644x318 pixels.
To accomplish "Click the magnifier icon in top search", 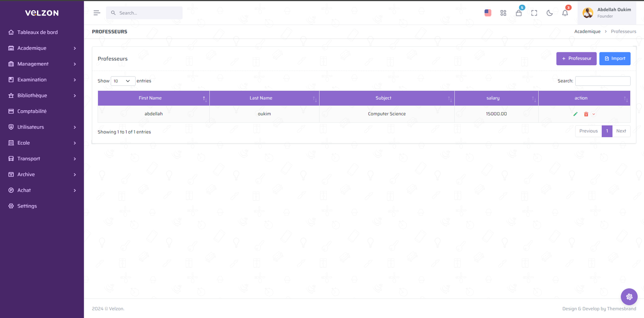I will click(x=113, y=13).
